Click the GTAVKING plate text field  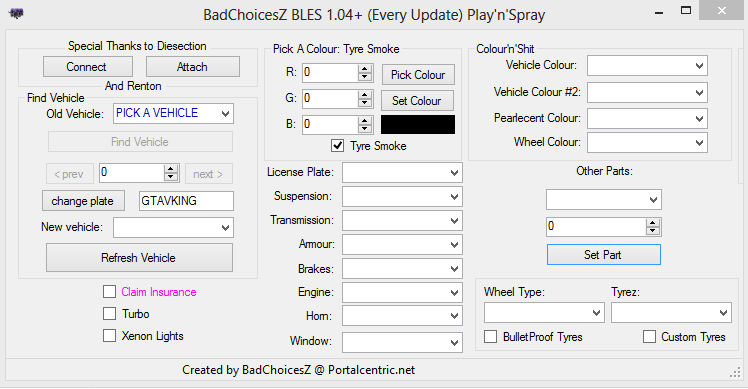coord(186,201)
